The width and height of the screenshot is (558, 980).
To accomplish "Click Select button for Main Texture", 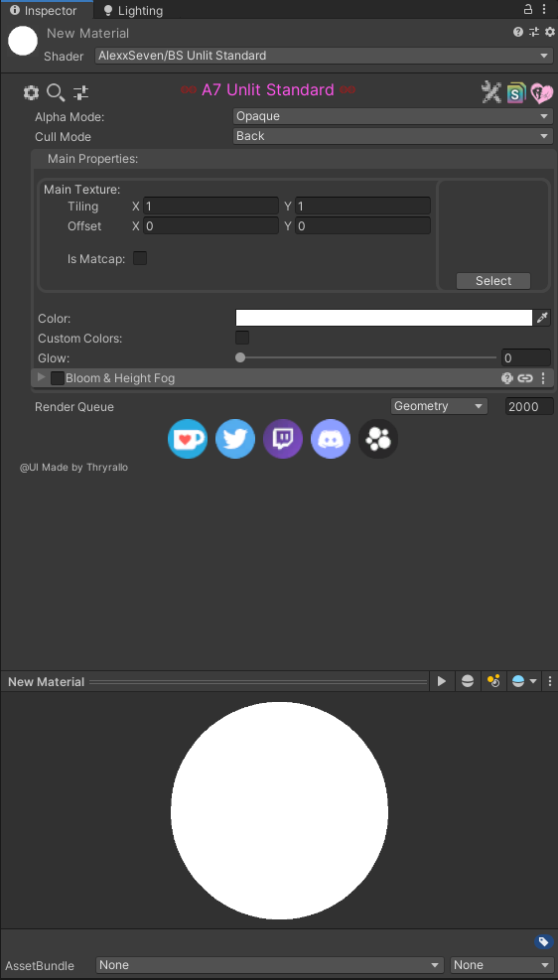I will click(x=493, y=281).
